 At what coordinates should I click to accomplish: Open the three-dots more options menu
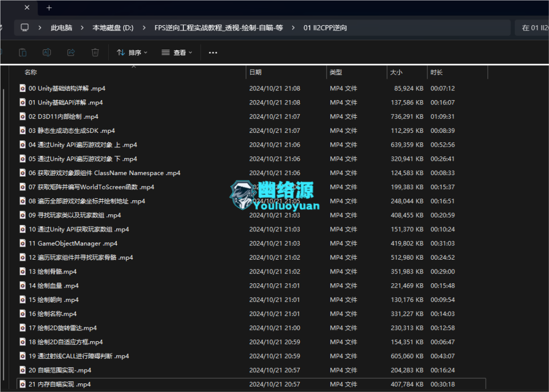pyautogui.click(x=213, y=53)
